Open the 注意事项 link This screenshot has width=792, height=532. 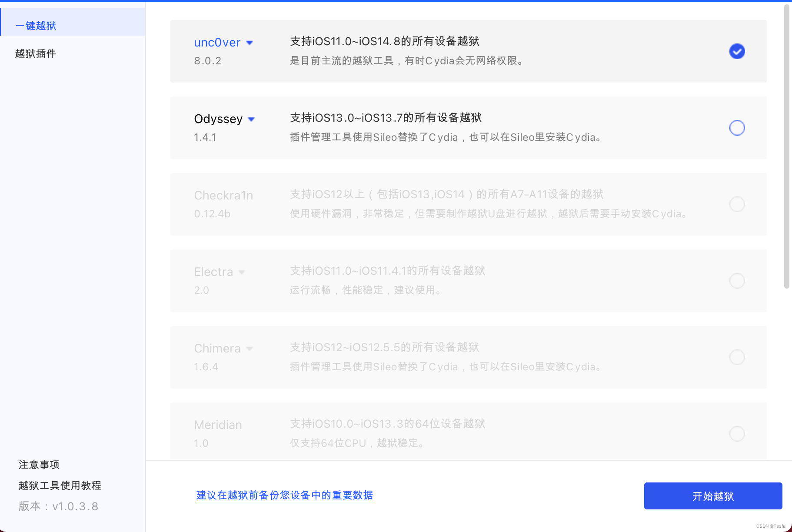pos(39,465)
